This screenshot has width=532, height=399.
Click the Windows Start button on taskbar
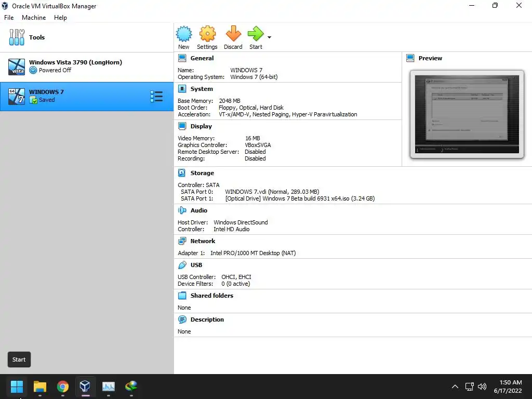click(17, 387)
